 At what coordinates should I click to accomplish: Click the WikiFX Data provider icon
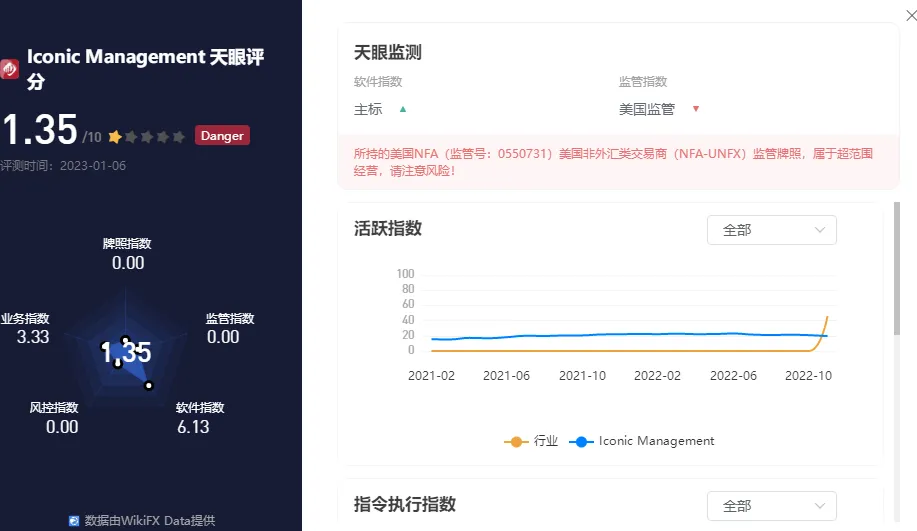[x=74, y=520]
